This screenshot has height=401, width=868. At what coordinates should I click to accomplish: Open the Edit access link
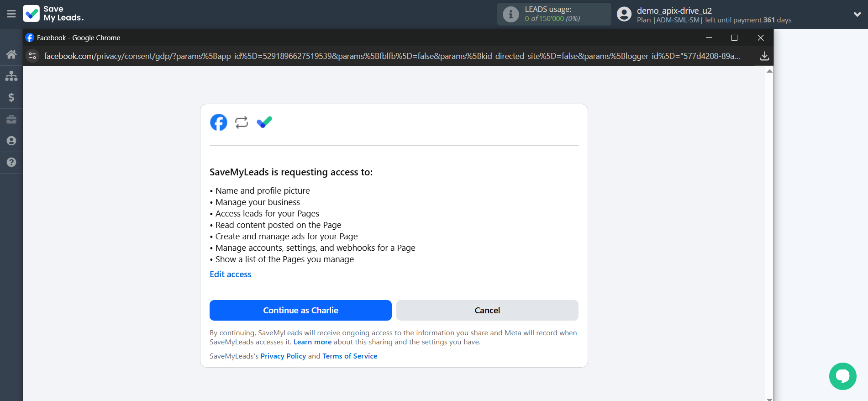click(x=230, y=274)
